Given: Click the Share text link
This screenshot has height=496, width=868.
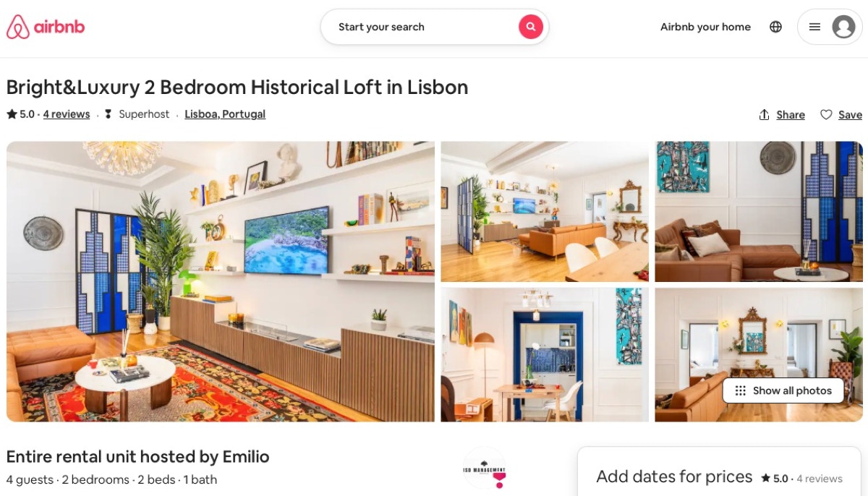Looking at the screenshot, I should pos(791,115).
